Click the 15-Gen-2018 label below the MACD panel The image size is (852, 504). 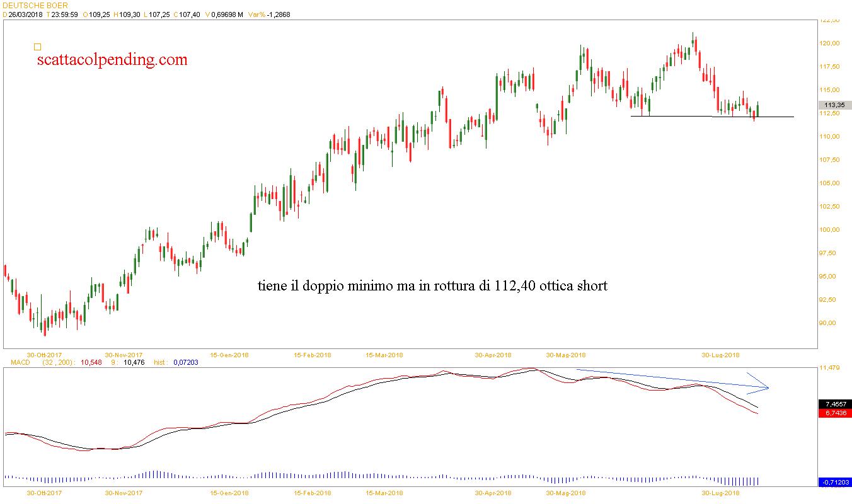click(x=229, y=493)
